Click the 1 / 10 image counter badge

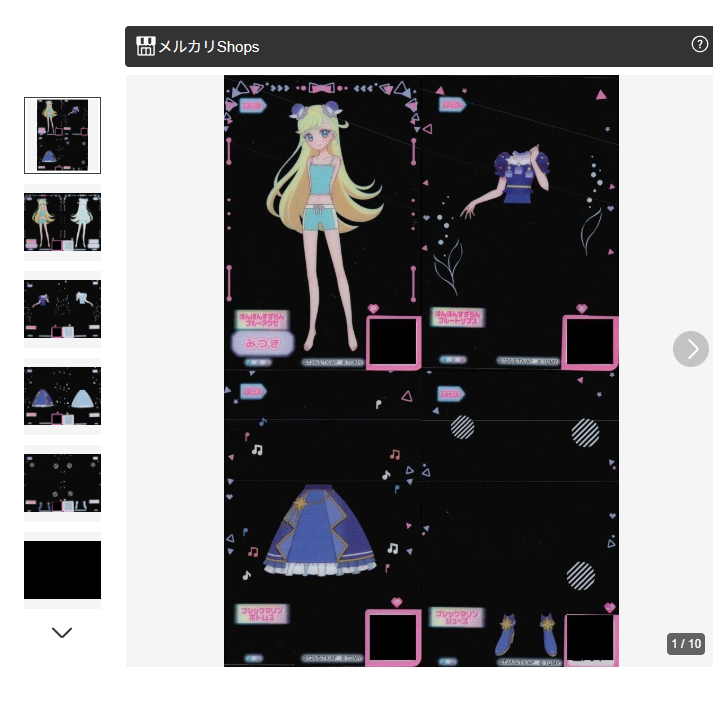[686, 644]
